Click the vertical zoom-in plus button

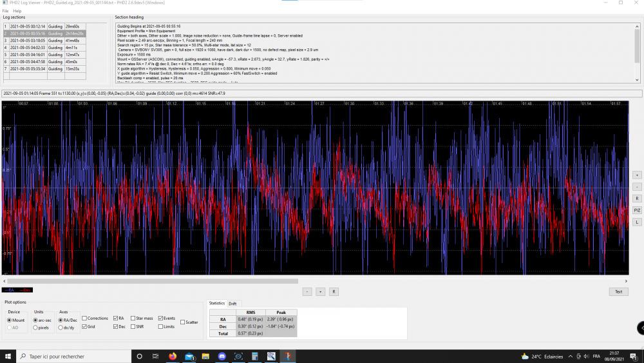coord(637,175)
